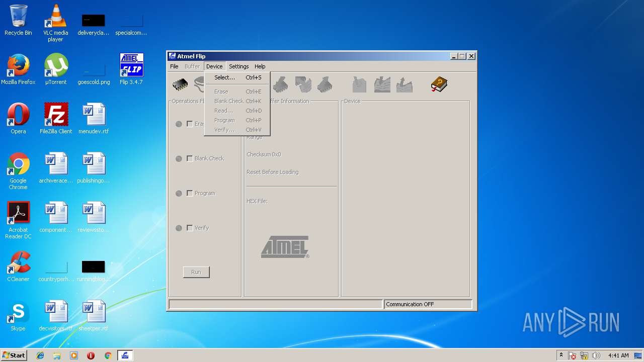Click the Reset Before Loading label
This screenshot has height=362, width=644.
[272, 172]
